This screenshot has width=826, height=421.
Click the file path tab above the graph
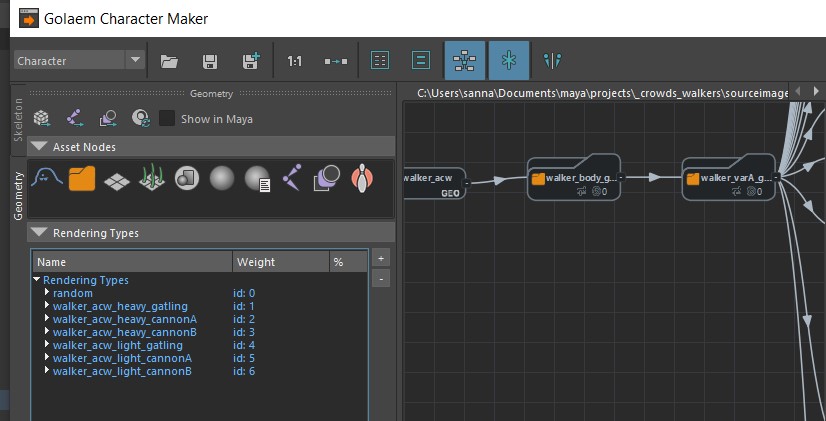(x=602, y=93)
